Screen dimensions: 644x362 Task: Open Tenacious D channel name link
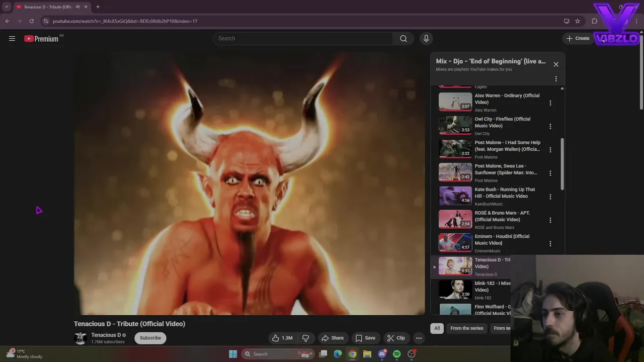coord(106,335)
